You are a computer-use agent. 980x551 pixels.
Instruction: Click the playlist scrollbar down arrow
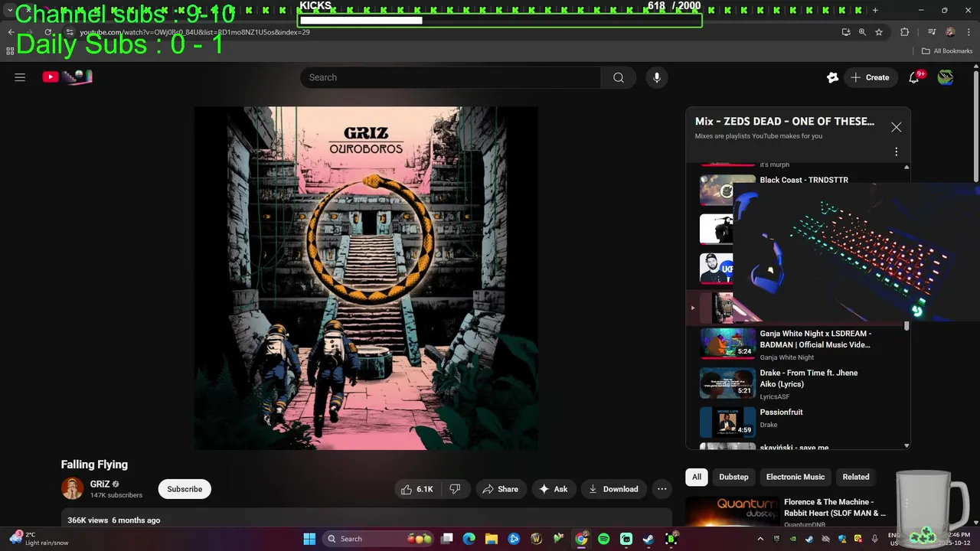(x=906, y=445)
